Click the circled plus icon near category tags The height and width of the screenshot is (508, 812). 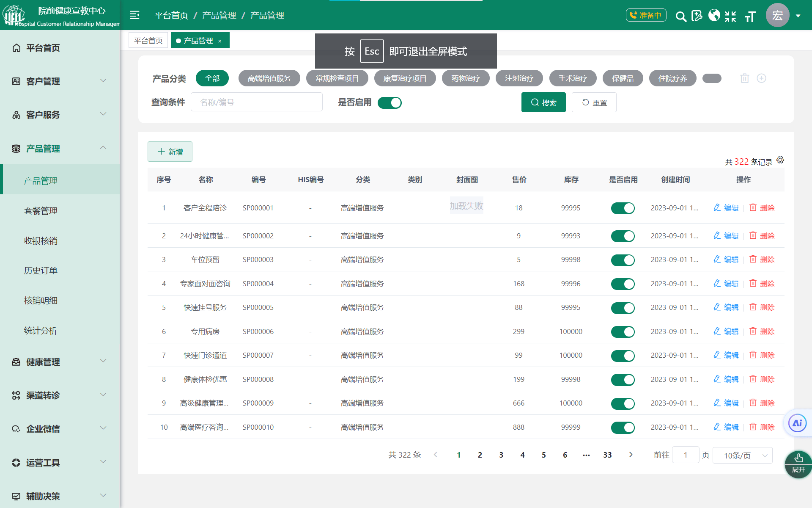click(762, 78)
